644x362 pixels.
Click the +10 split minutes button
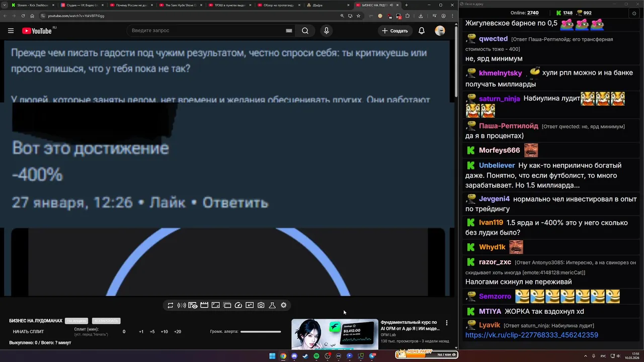pos(165,332)
